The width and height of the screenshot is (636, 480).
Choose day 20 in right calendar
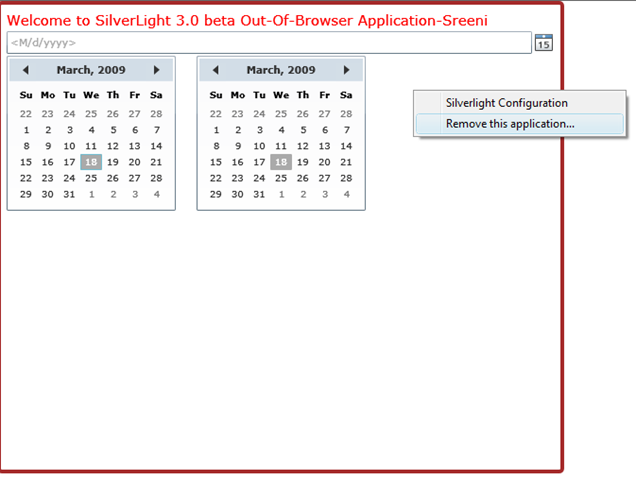(x=324, y=162)
